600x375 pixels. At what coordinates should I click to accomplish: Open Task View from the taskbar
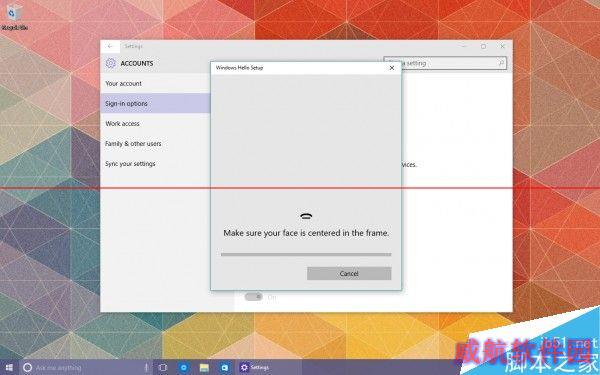[163, 367]
